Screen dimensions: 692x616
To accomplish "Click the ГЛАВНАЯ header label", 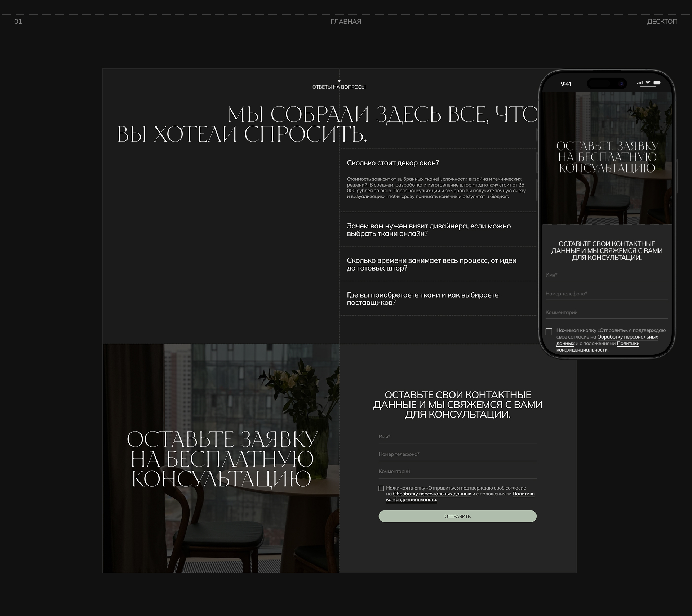I will [346, 22].
